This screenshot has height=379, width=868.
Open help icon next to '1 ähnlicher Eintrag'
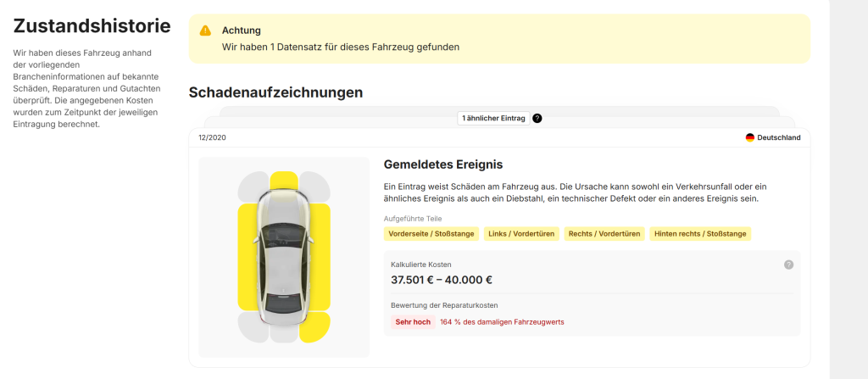pyautogui.click(x=537, y=118)
